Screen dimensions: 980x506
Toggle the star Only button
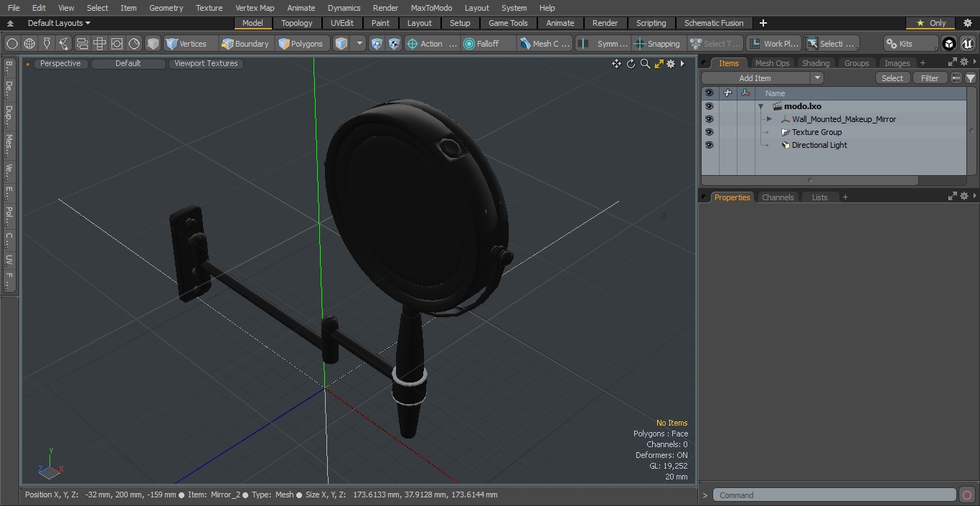pos(930,23)
